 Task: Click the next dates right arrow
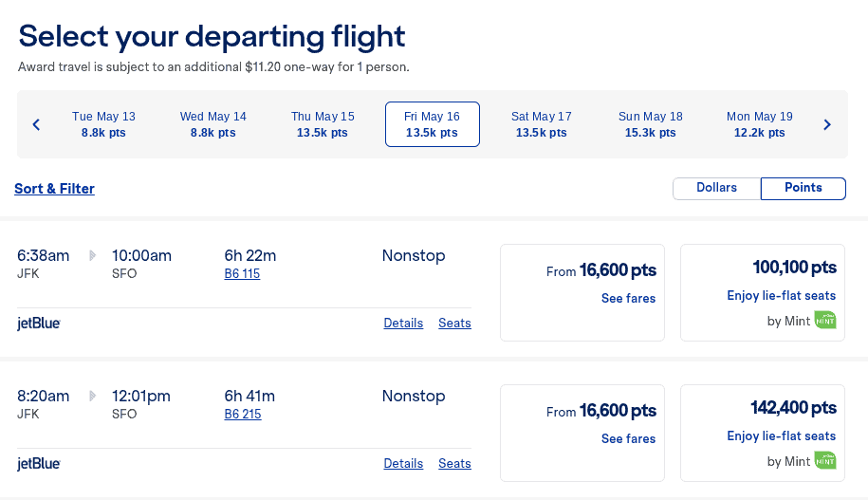coord(827,124)
